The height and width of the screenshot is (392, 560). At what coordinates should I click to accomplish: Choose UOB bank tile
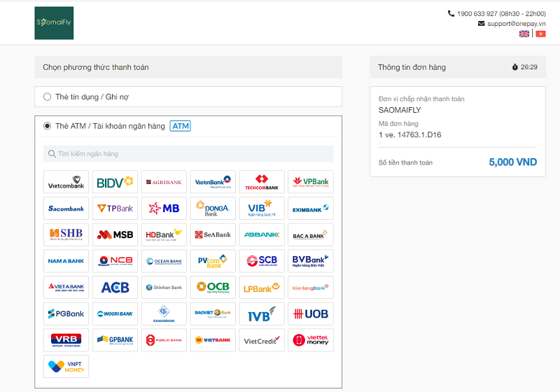[x=311, y=314]
